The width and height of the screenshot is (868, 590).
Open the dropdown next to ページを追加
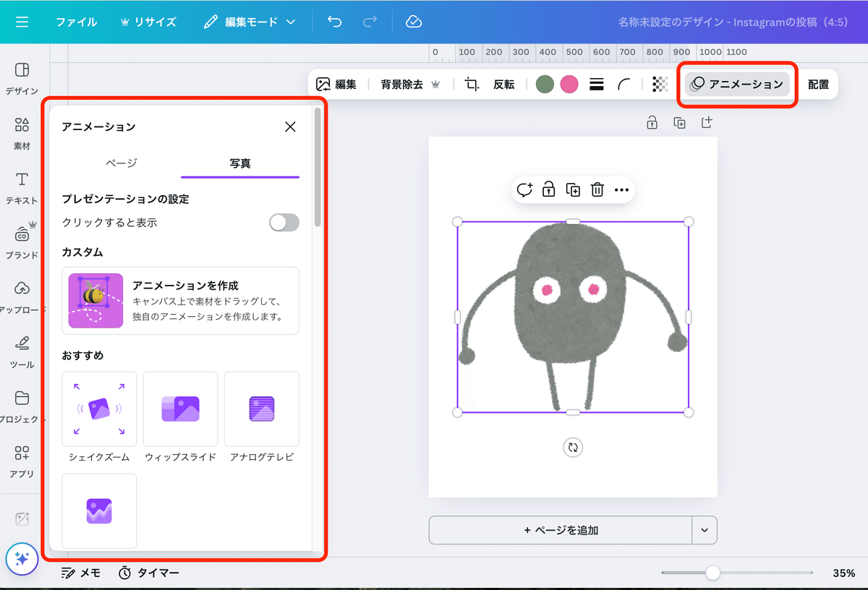coord(702,530)
